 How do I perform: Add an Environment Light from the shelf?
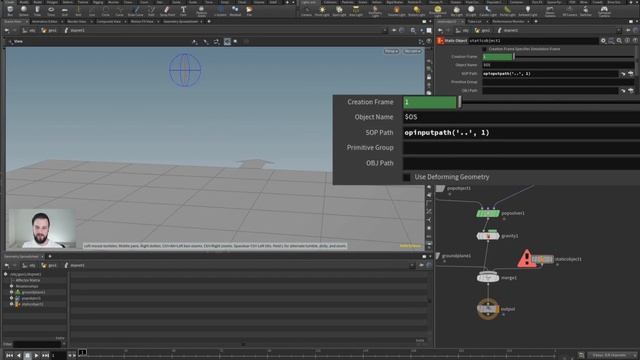[438, 11]
